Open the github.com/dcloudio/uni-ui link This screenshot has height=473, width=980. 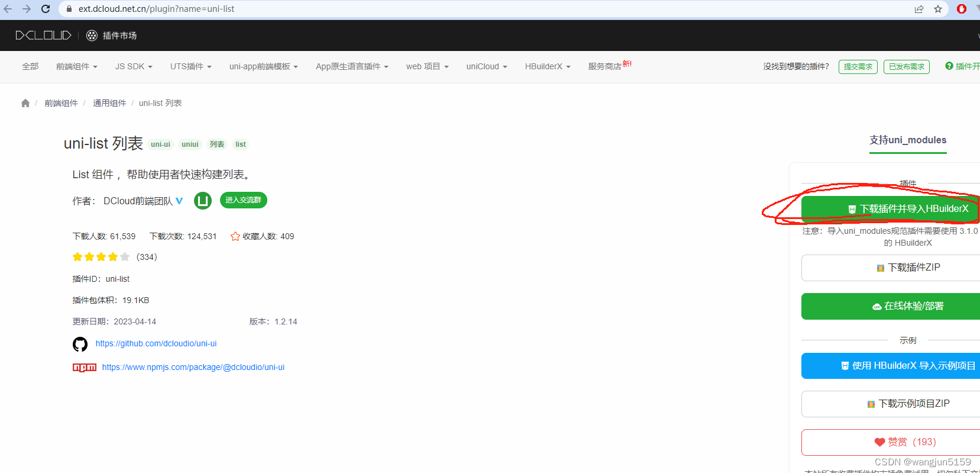pos(156,343)
